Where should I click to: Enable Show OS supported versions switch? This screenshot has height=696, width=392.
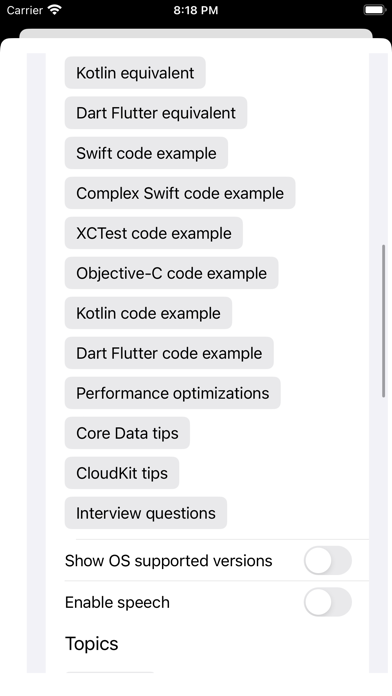328,561
